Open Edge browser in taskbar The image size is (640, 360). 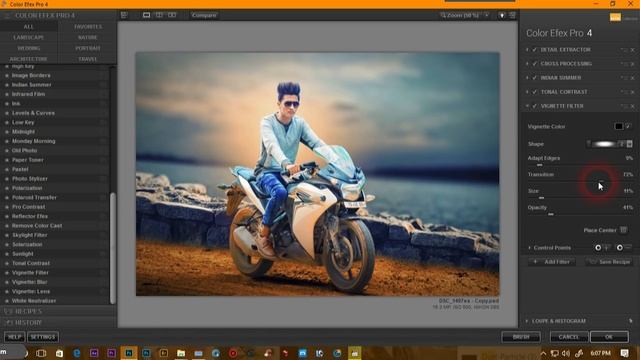pyautogui.click(x=76, y=353)
